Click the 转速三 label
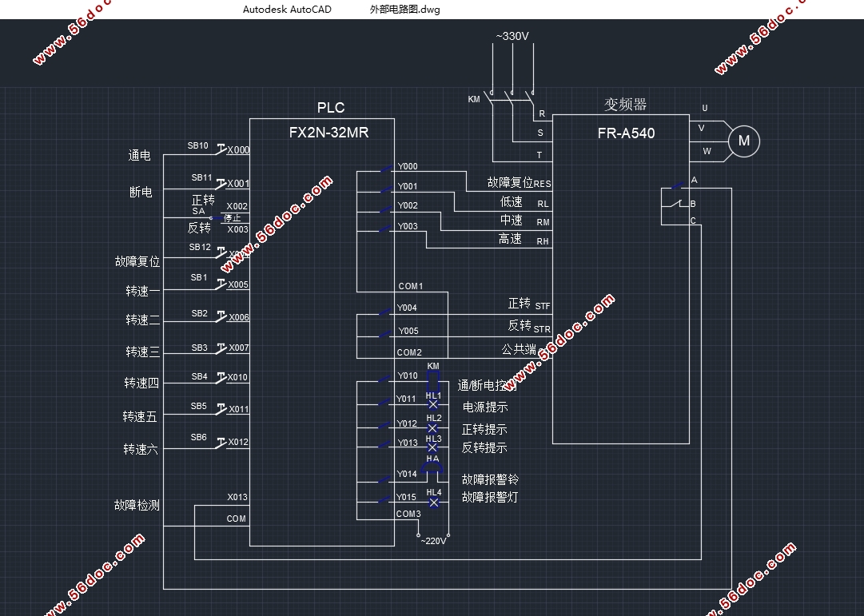This screenshot has width=864, height=616. pos(143,352)
